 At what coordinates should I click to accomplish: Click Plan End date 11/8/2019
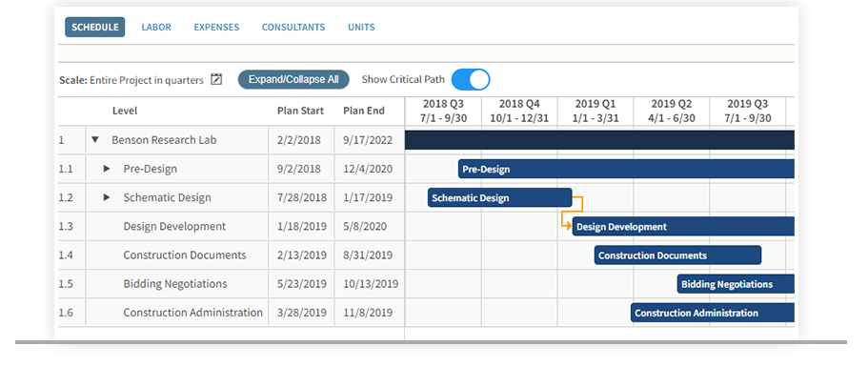[368, 313]
